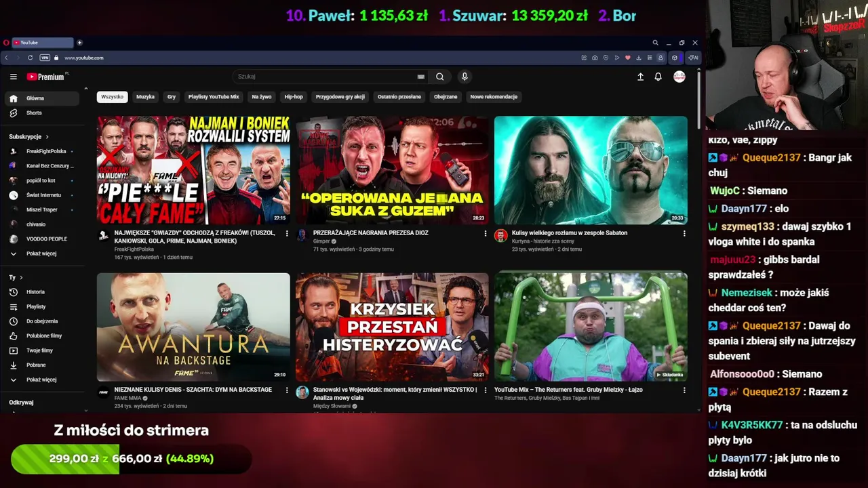
Task: Open Shorts from the sidebar
Action: coord(43,113)
